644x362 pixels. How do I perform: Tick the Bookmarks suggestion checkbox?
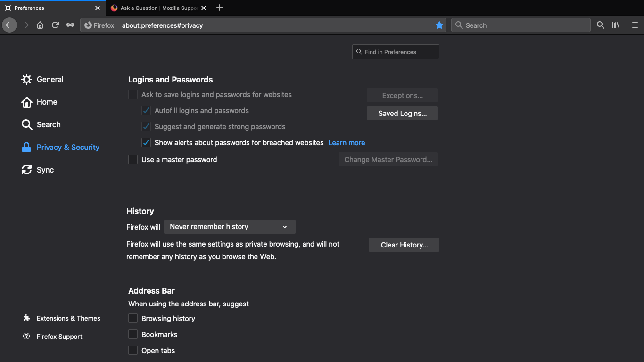pos(133,335)
